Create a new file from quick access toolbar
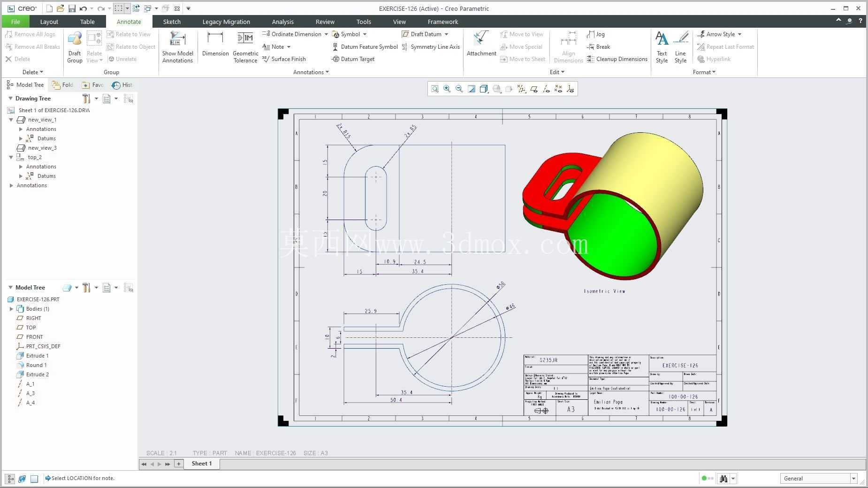 (49, 8)
